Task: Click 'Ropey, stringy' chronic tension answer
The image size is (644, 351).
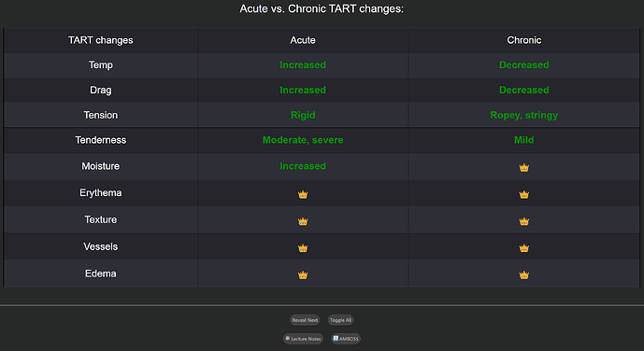Action: 523,115
